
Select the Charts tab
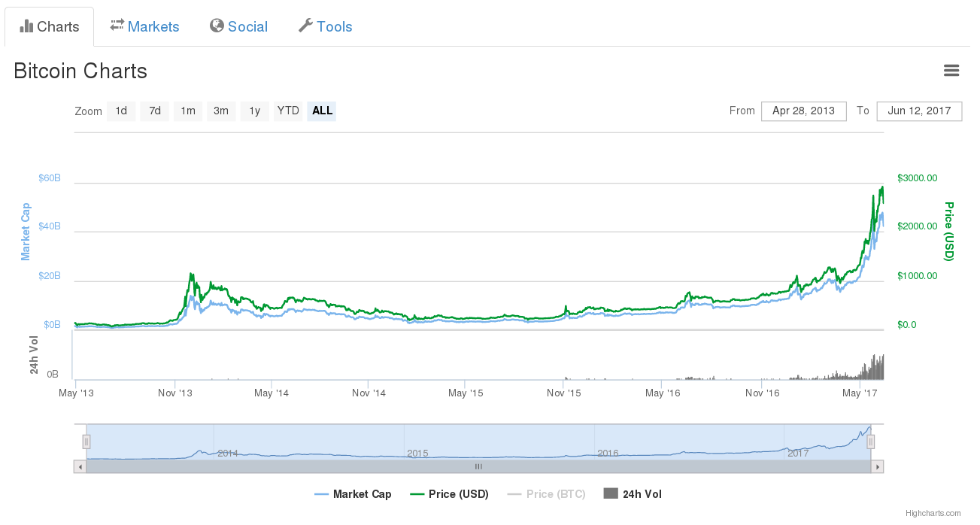click(50, 27)
